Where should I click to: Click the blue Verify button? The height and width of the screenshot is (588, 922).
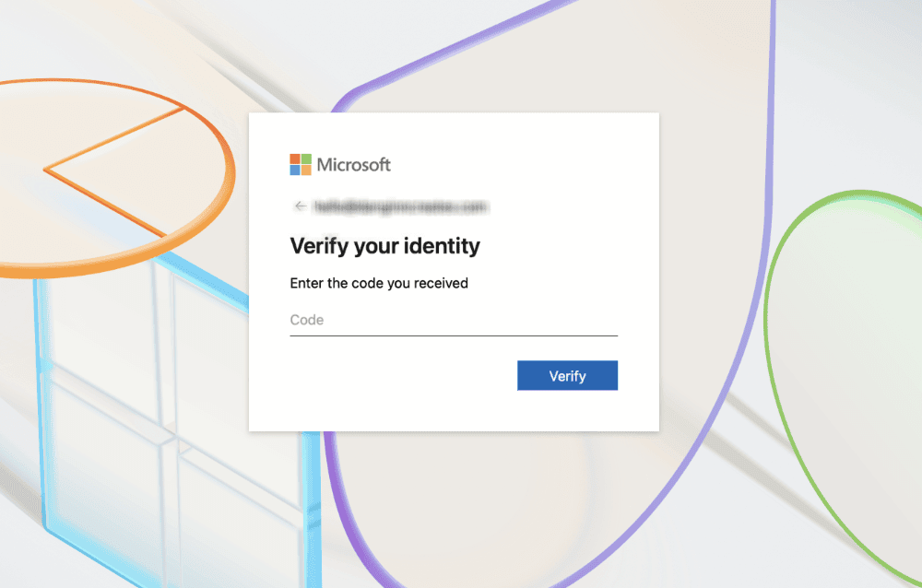tap(567, 375)
